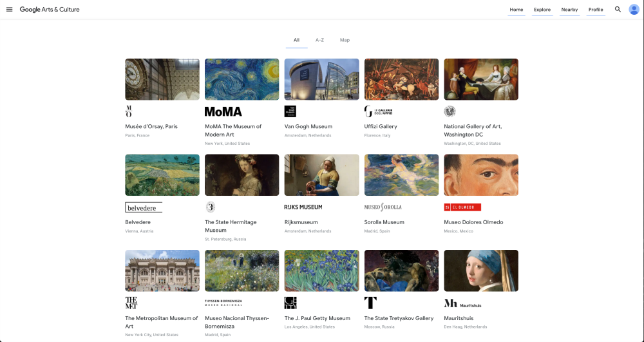This screenshot has width=644, height=342.
Task: Open National Gallery of Art, Washington DC
Action: point(473,131)
